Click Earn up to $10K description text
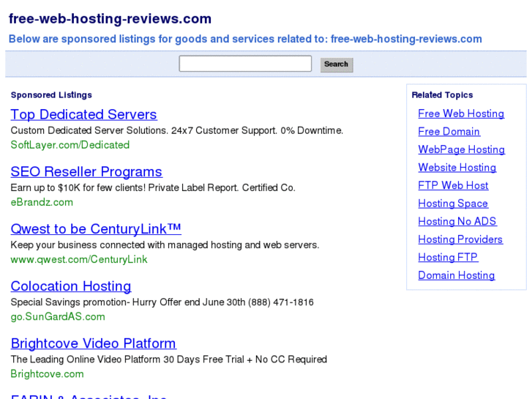This screenshot has height=399, width=532. [x=153, y=187]
